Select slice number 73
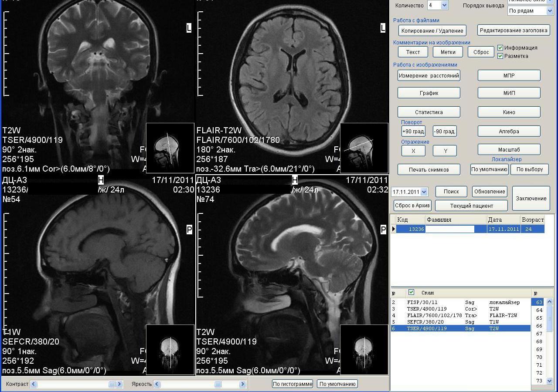The width and height of the screenshot is (558, 392). (539, 381)
